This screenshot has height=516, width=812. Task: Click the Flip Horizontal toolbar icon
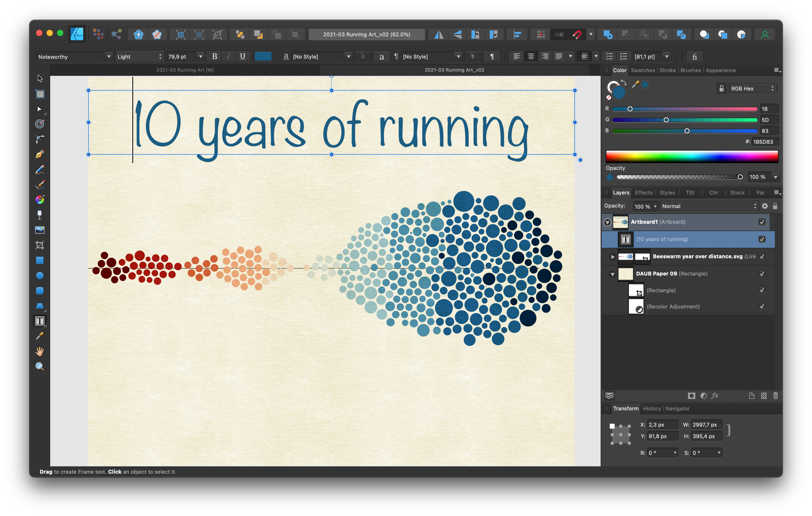coord(439,35)
